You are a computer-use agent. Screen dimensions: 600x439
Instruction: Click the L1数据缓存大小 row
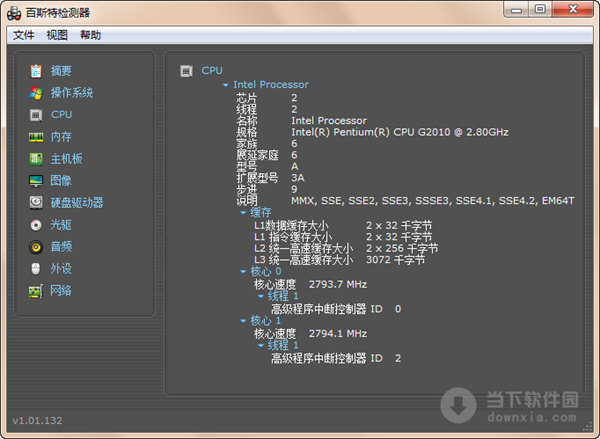[343, 226]
